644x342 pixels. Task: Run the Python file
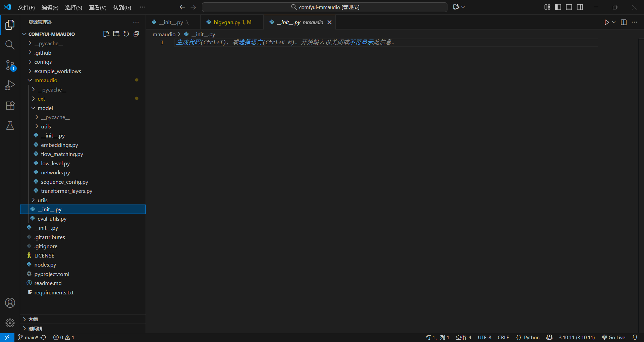[606, 22]
